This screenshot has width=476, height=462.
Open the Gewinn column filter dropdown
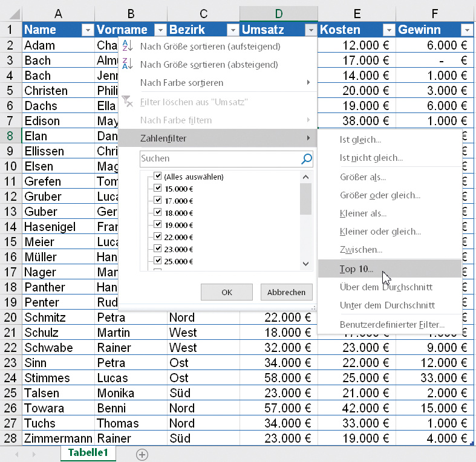[466, 30]
